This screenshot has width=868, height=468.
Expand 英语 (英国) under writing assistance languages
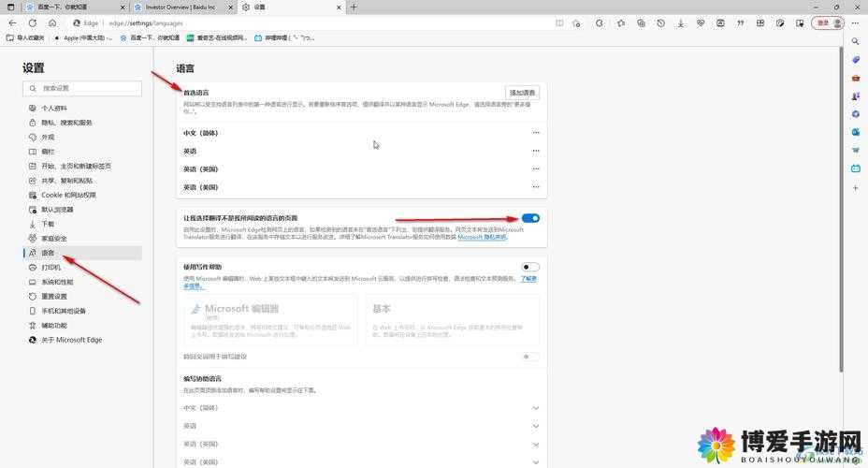click(x=535, y=445)
